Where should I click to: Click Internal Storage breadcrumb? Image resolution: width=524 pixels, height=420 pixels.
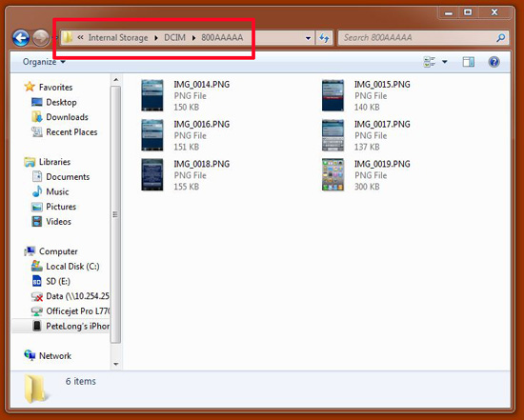tap(118, 38)
